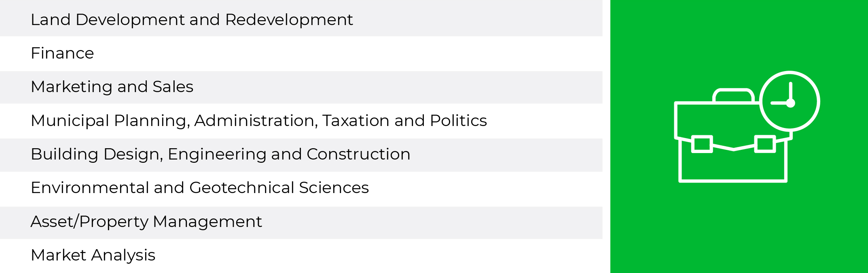
Task: Click the word Redevelopment
Action: (289, 20)
